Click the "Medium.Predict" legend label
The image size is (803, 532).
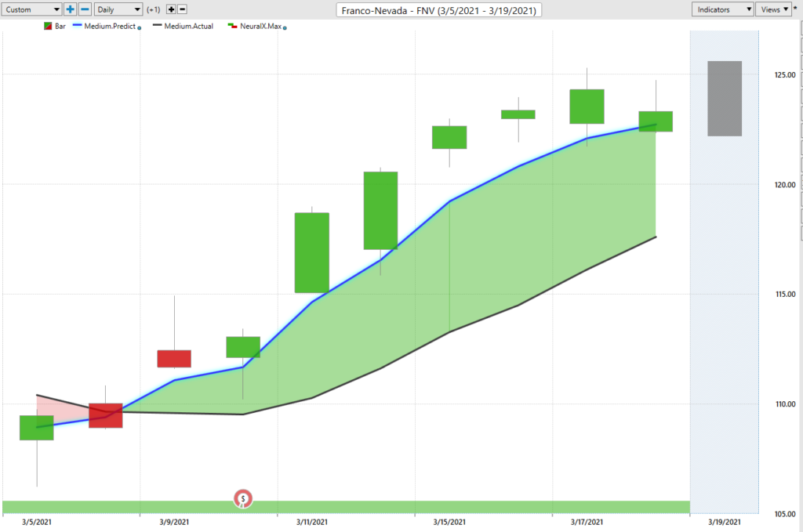110,26
